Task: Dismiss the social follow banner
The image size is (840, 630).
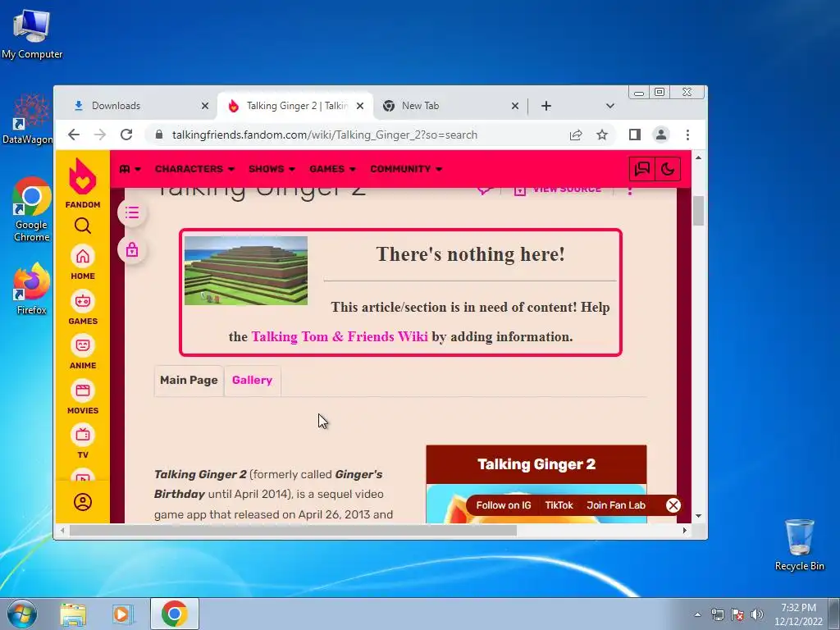Action: coord(673,505)
